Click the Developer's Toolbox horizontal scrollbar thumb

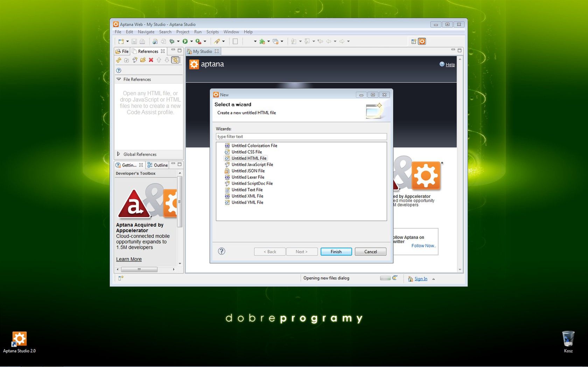(x=139, y=269)
